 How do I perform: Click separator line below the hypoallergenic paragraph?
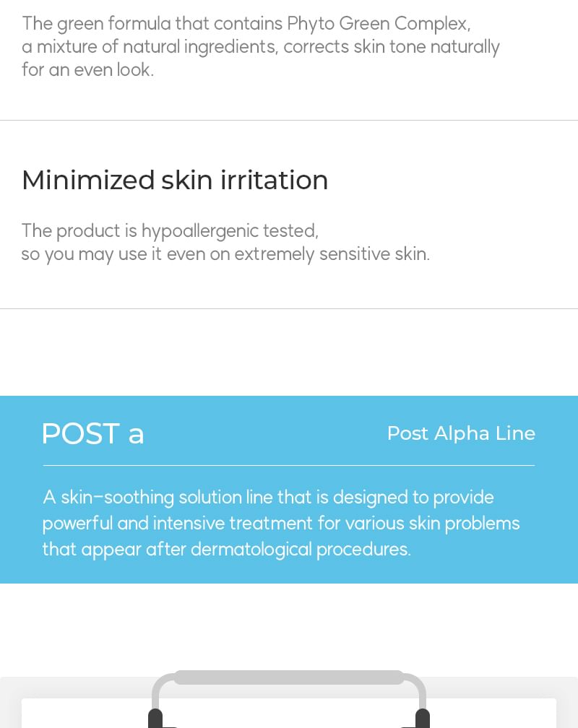(289, 309)
